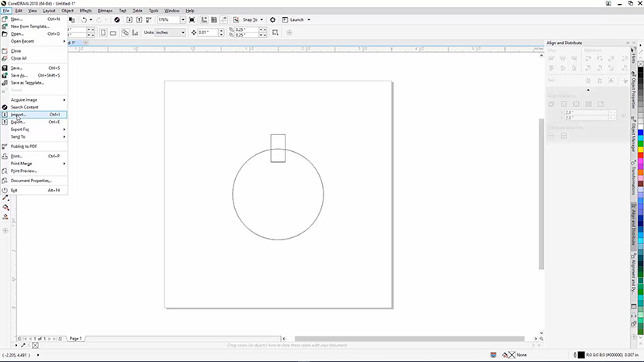Choose Publish to PDF menu entry
644x362 pixels.
23,146
